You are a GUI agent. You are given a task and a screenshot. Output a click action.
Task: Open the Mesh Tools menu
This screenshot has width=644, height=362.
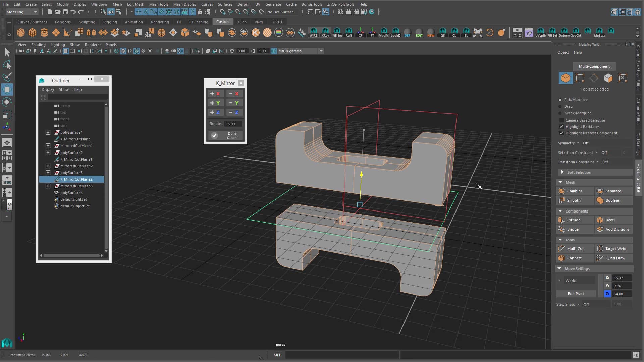(x=159, y=4)
